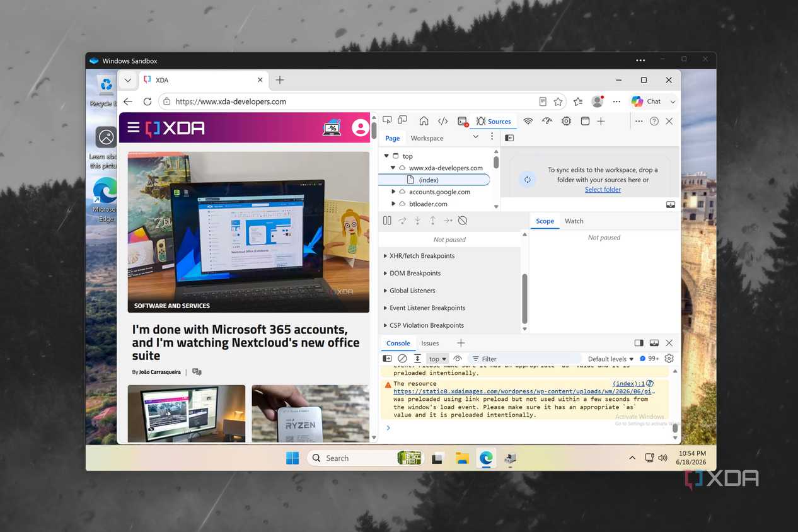Click the João Carrasqueira author link

pos(159,372)
